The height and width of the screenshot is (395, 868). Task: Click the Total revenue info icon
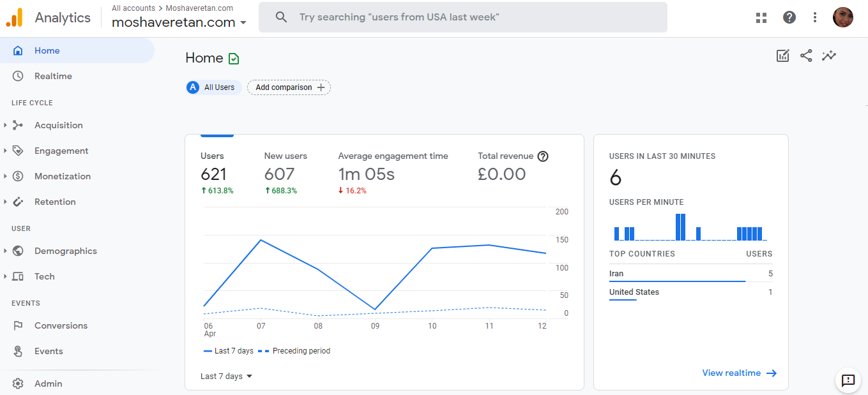click(x=543, y=156)
